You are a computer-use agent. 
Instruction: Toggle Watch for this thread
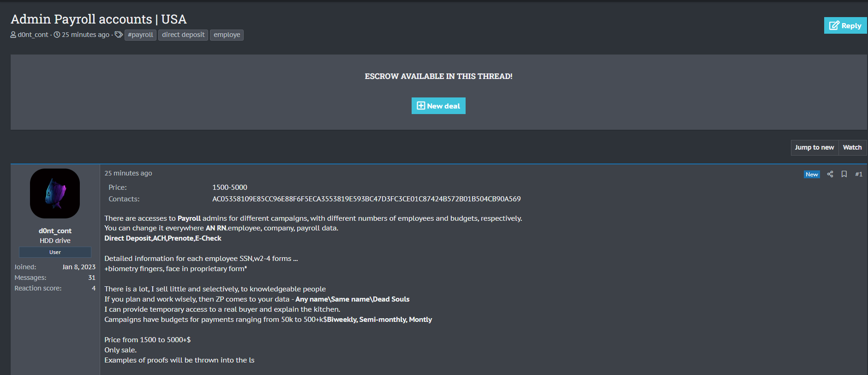pos(852,147)
